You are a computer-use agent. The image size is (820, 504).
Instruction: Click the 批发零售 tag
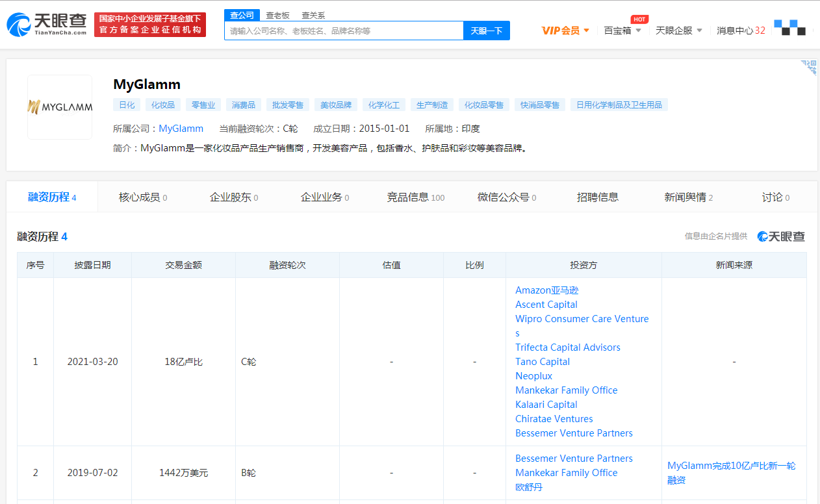click(x=288, y=105)
